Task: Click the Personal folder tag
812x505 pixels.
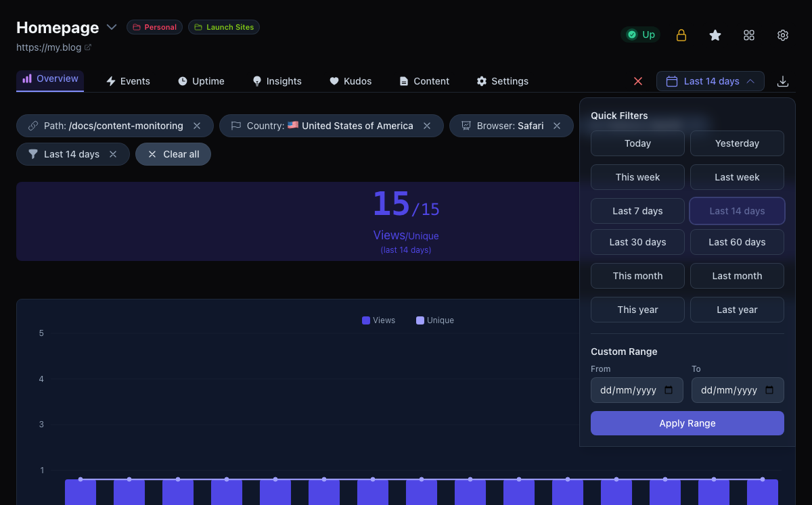Action: 154,27
